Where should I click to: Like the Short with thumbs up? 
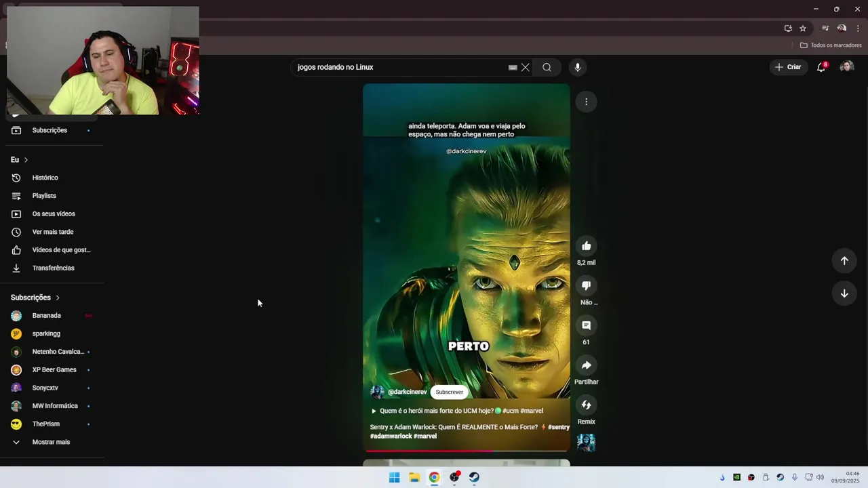(586, 246)
